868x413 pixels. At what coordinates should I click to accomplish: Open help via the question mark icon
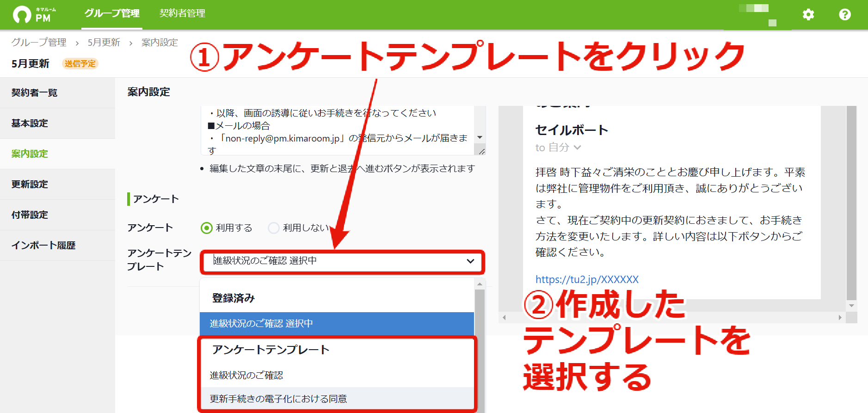pyautogui.click(x=845, y=14)
